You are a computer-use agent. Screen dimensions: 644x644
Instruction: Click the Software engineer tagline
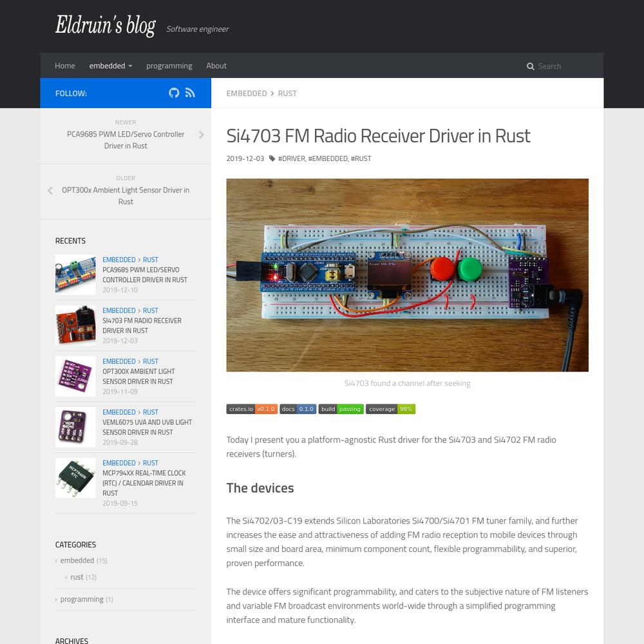tap(198, 29)
